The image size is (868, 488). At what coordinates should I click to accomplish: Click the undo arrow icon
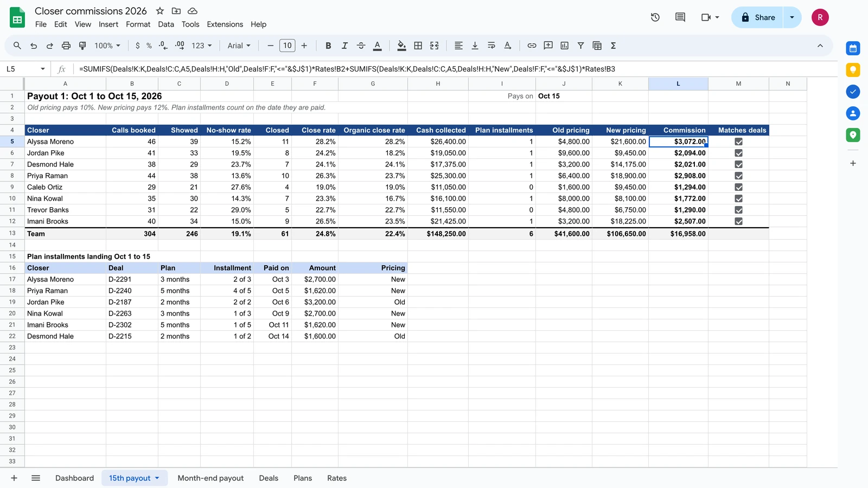pos(34,46)
